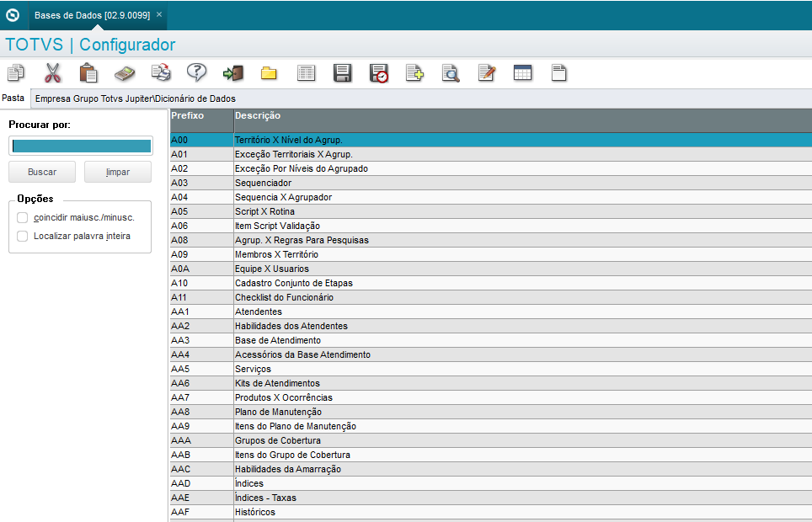Click the A0A prefix cell
The width and height of the screenshot is (812, 522).
pos(201,269)
